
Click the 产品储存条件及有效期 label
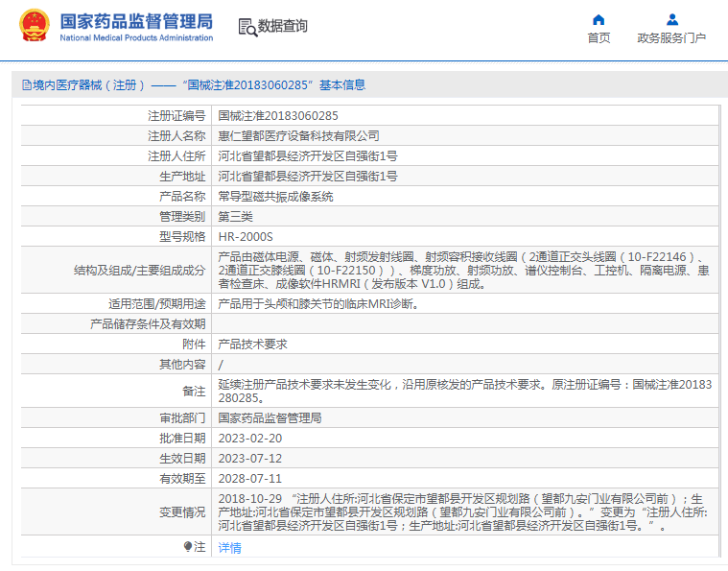pos(148,324)
